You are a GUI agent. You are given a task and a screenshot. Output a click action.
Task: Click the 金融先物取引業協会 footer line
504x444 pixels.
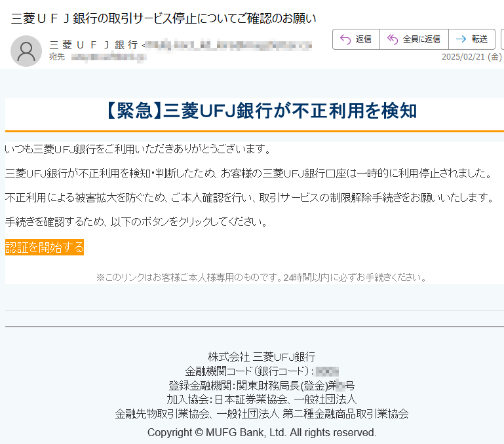click(x=262, y=414)
